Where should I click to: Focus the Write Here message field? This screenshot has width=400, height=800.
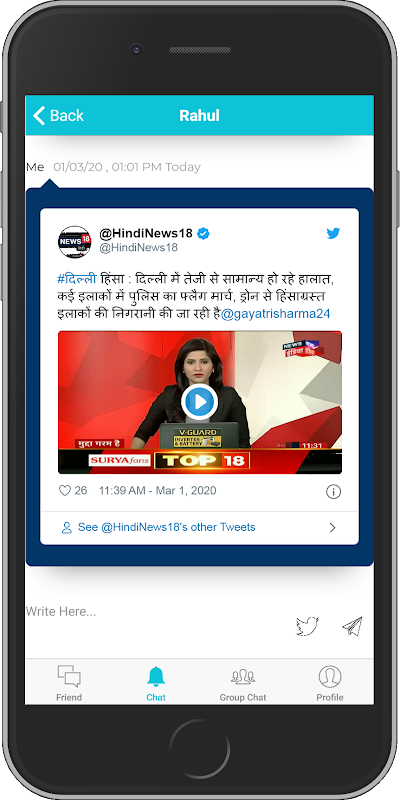(153, 611)
